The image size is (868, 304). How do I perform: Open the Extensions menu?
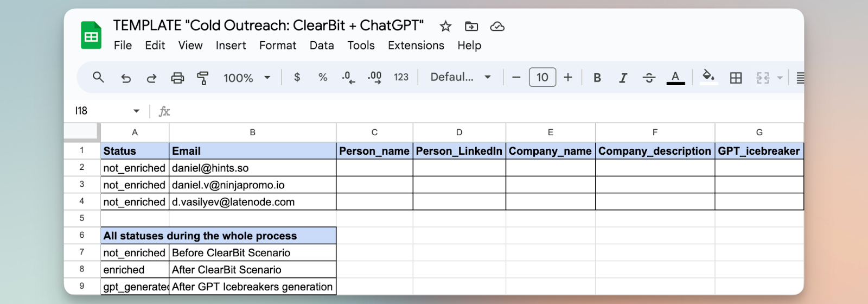point(416,46)
